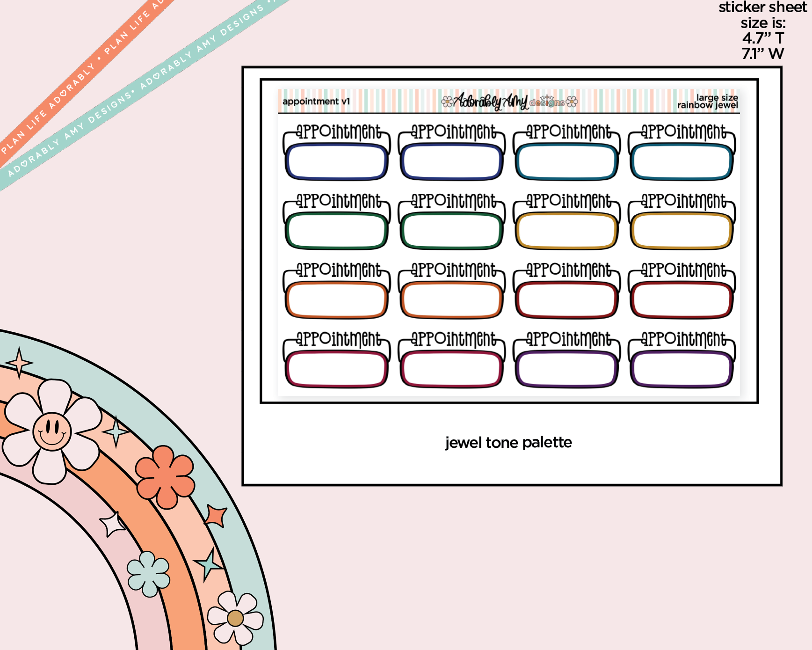This screenshot has width=812, height=650.
Task: Select the orange five-point star
Action: pos(216,516)
